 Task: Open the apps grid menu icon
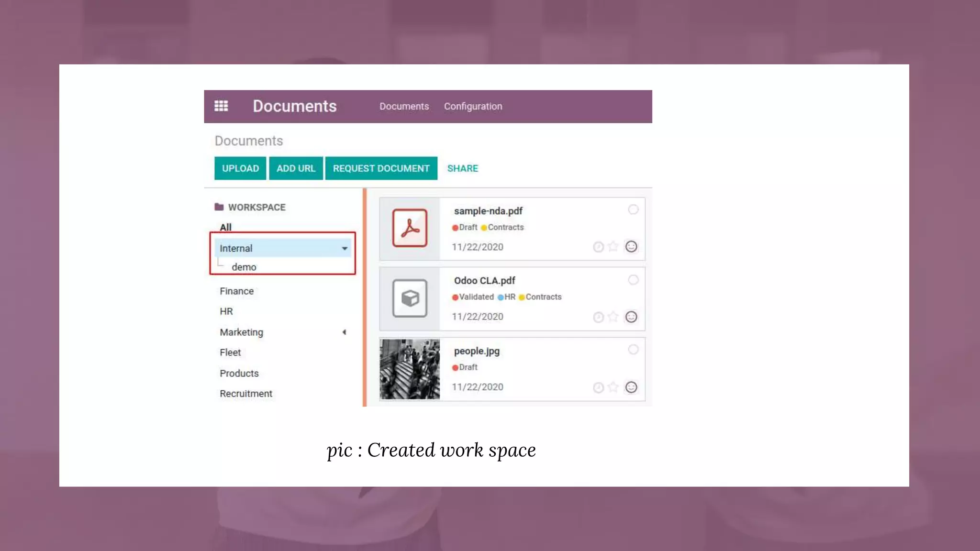[x=221, y=106]
